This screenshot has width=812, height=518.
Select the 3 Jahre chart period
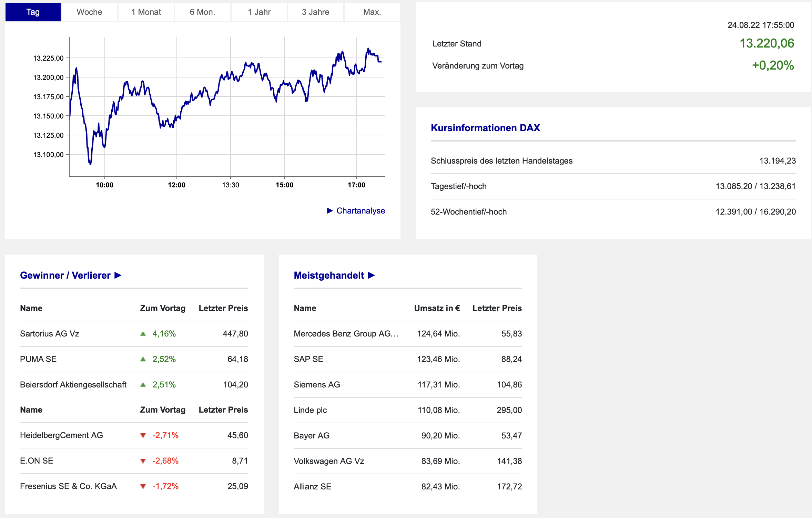click(x=315, y=12)
